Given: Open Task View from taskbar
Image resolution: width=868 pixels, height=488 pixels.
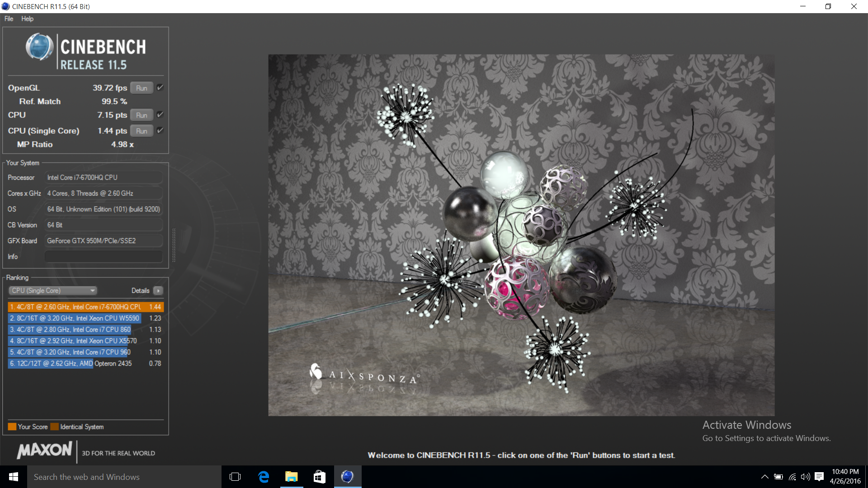Looking at the screenshot, I should [235, 477].
